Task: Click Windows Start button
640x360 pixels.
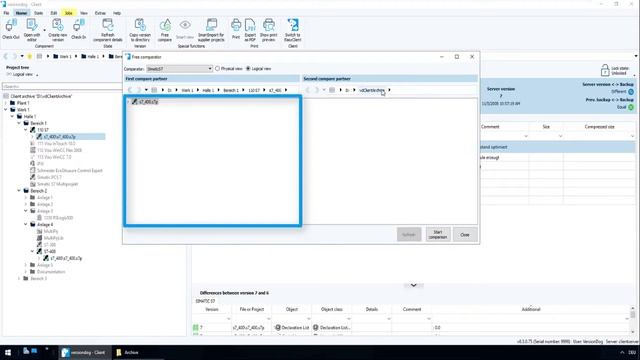Action: (8, 352)
